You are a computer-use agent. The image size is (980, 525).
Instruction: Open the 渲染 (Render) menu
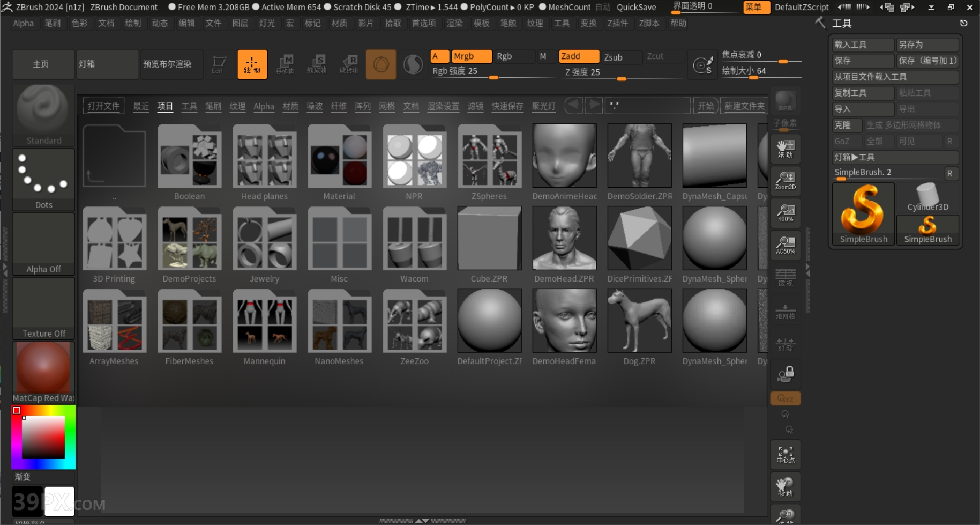[x=454, y=23]
